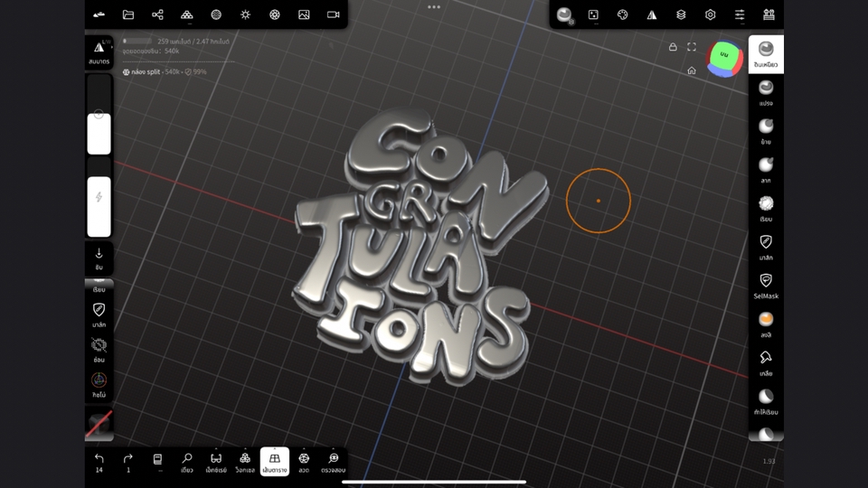Toggle Smooth (เรียบ) shortcut on left panel
The height and width of the screenshot is (488, 868).
point(99,286)
